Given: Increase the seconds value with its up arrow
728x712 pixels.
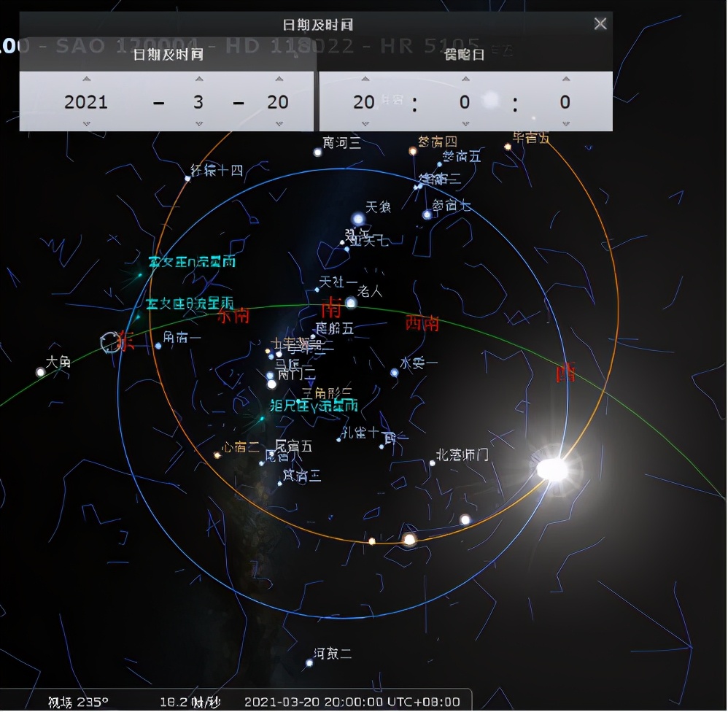Looking at the screenshot, I should click(566, 79).
